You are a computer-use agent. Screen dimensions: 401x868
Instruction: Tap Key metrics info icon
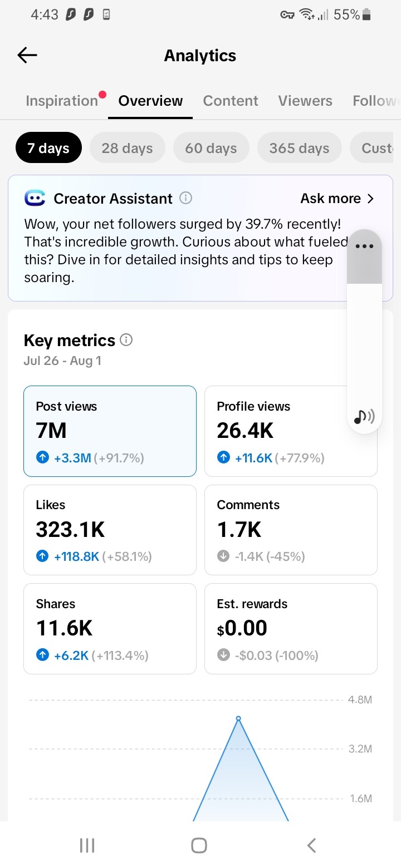(126, 340)
